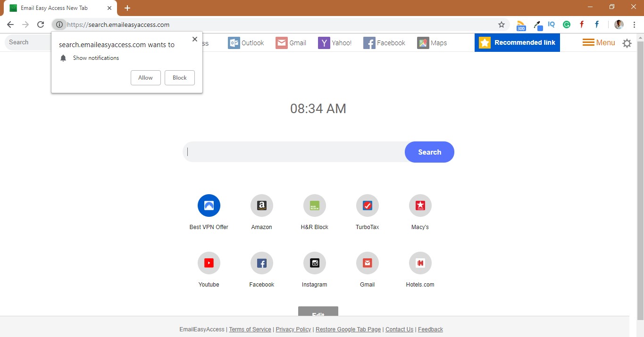Open Chrome's three-dot menu
644x337 pixels.
tap(634, 25)
